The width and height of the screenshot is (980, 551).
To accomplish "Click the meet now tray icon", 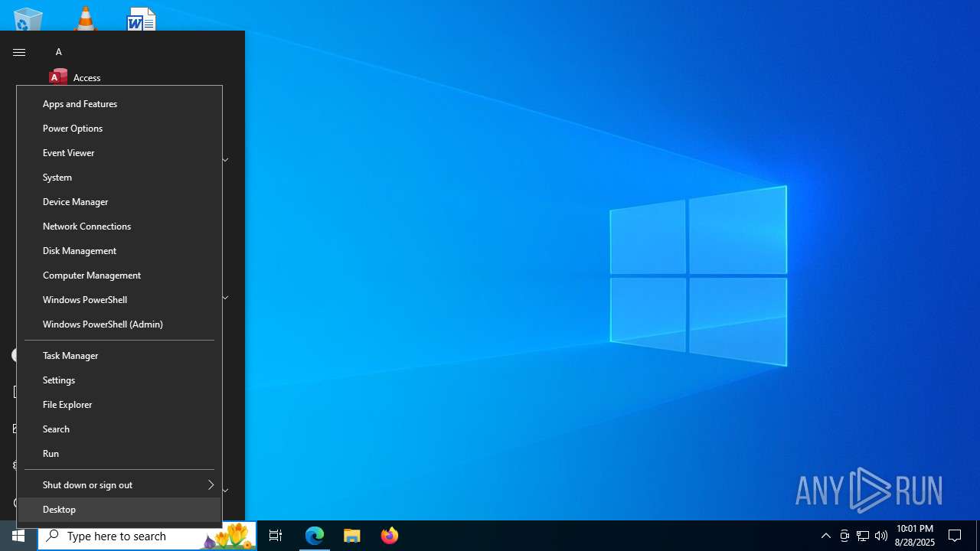I will coord(844,536).
